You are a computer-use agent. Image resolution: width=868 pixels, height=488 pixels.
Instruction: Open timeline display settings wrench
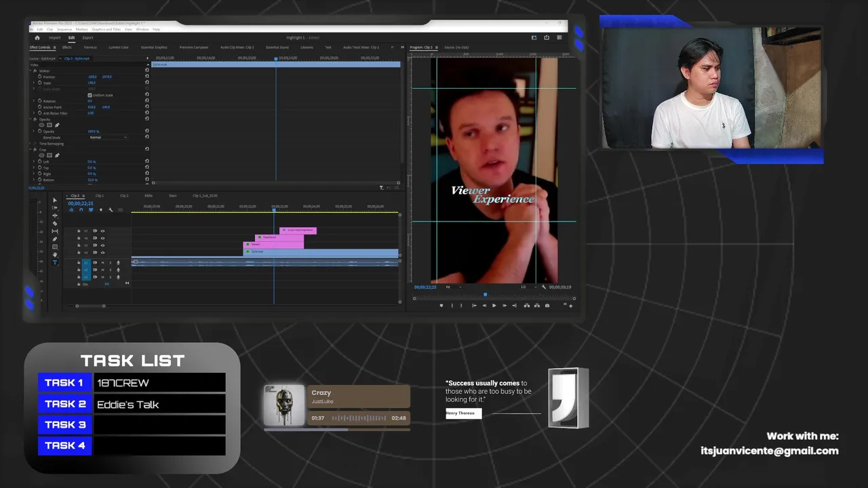point(111,209)
